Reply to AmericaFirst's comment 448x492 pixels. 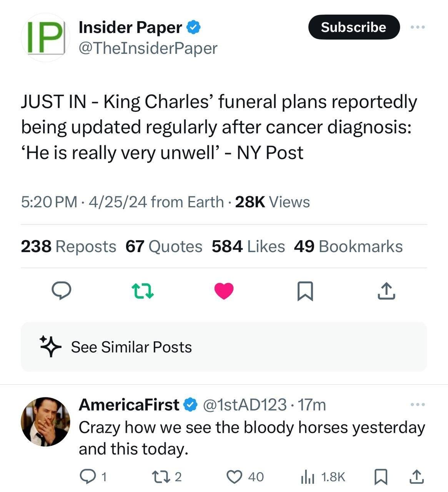[88, 477]
